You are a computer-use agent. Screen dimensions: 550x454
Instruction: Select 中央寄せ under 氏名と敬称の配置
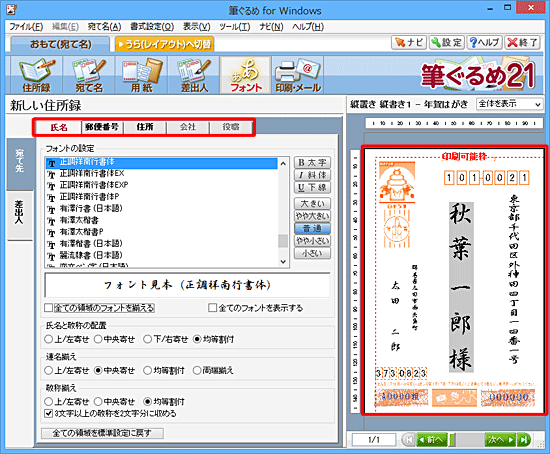click(98, 339)
